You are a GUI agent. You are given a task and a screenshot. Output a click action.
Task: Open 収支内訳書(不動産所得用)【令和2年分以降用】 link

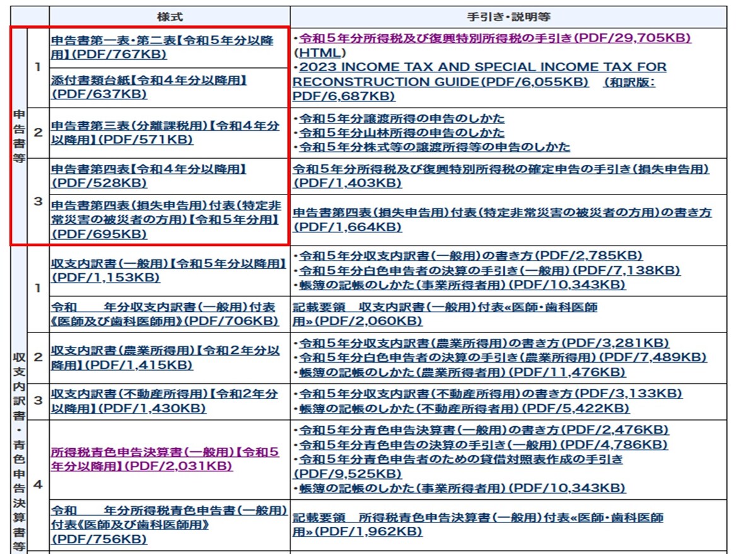point(164,400)
